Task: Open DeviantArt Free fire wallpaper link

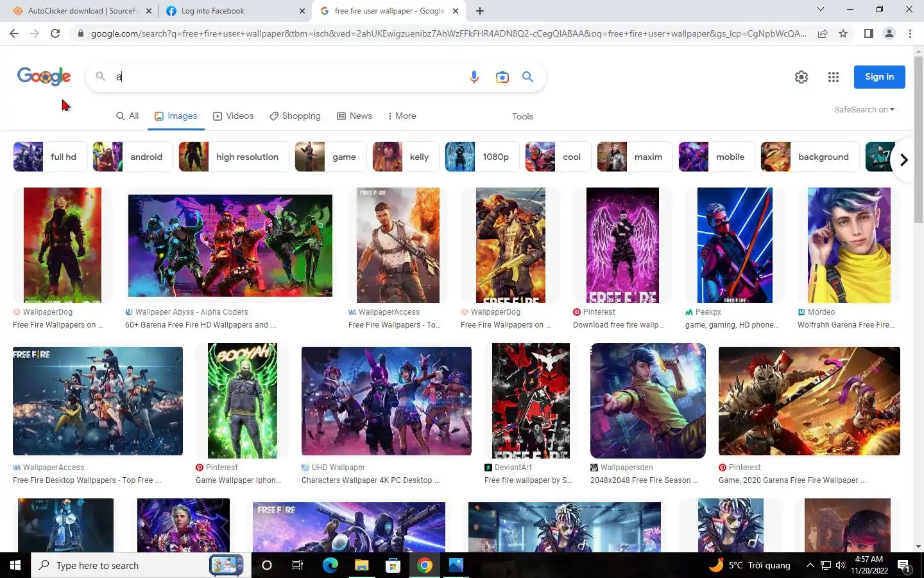Action: (x=529, y=480)
